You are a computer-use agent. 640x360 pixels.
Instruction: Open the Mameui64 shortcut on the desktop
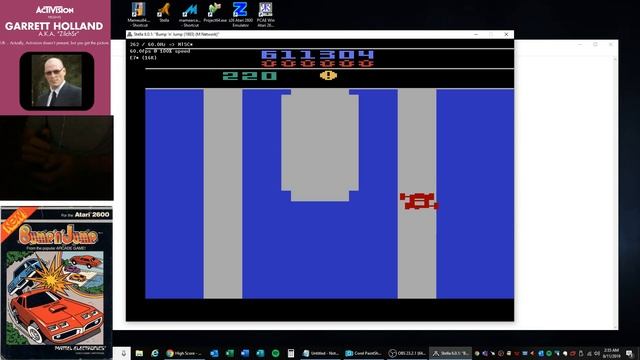coord(138,15)
